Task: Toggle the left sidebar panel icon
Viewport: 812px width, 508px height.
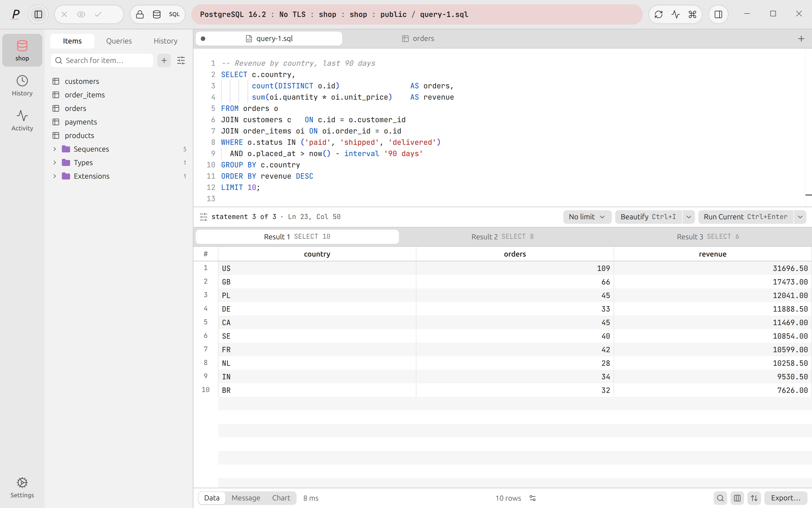Action: tap(38, 14)
